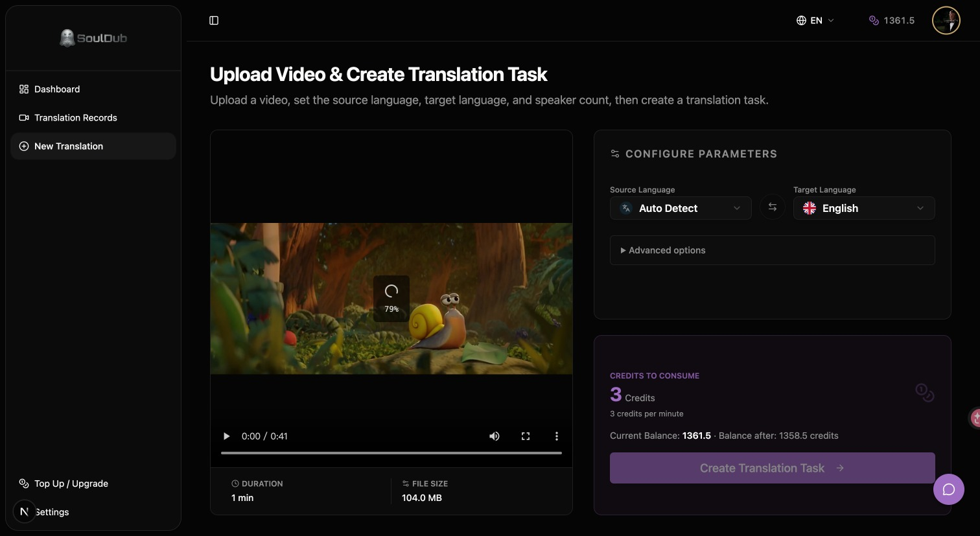Click '3 credits per minute' text
The width and height of the screenshot is (980, 536).
647,414
